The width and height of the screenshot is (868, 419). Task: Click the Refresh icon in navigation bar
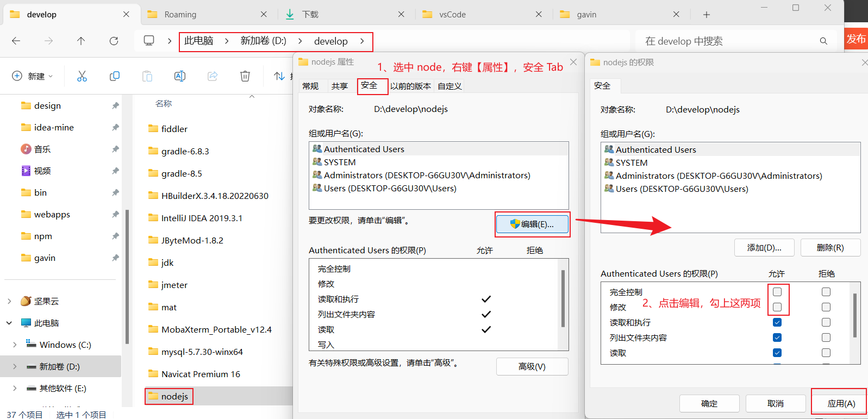pos(114,41)
